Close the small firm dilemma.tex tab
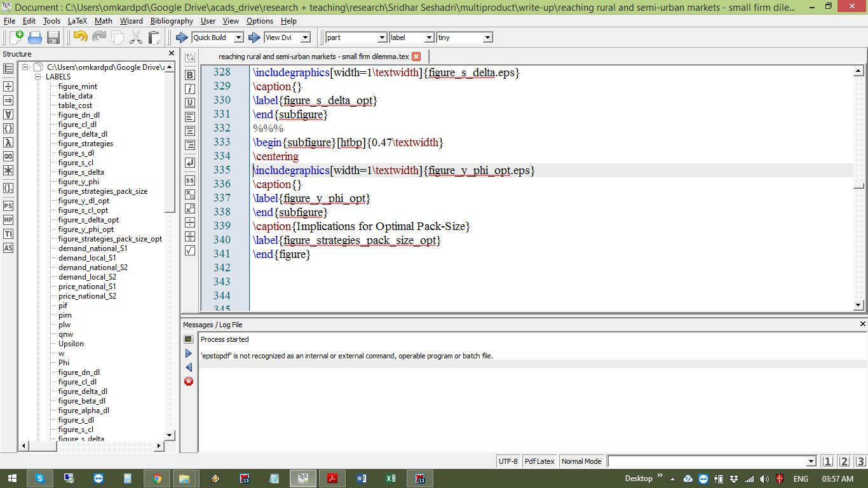This screenshot has height=488, width=868. tap(416, 57)
